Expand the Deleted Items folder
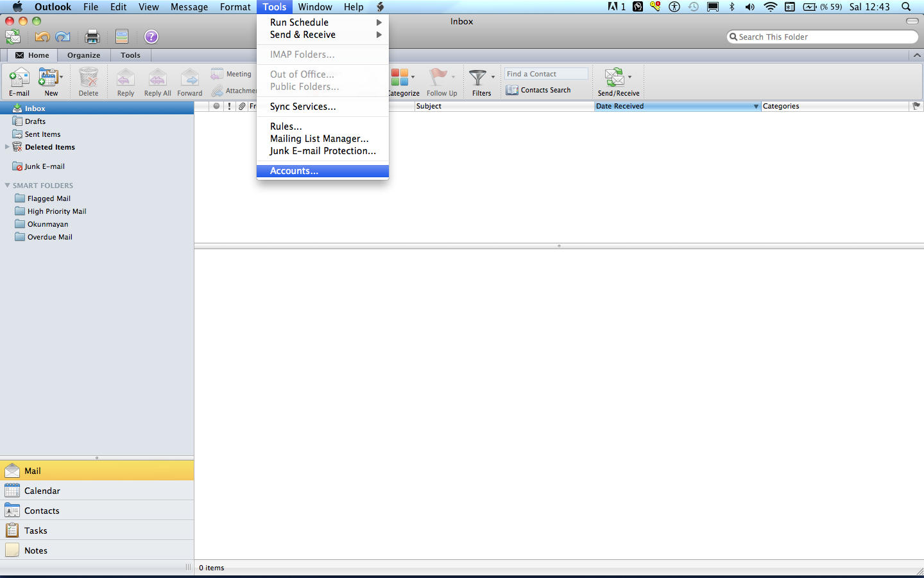 (8, 147)
